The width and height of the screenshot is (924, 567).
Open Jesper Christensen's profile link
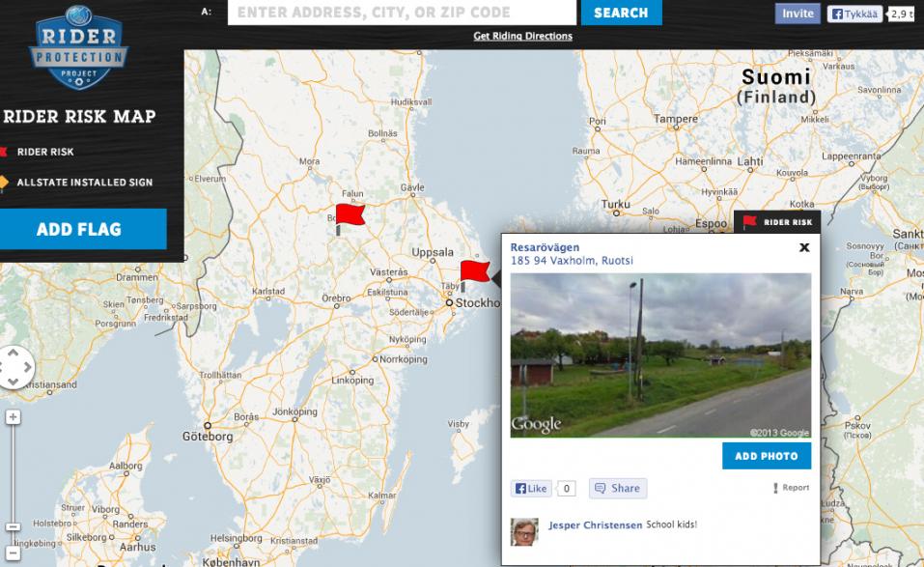pyautogui.click(x=595, y=525)
